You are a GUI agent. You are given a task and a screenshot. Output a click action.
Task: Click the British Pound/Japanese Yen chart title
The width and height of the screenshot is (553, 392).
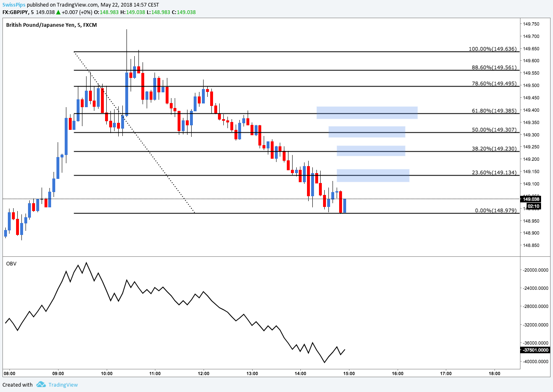[x=52, y=25]
